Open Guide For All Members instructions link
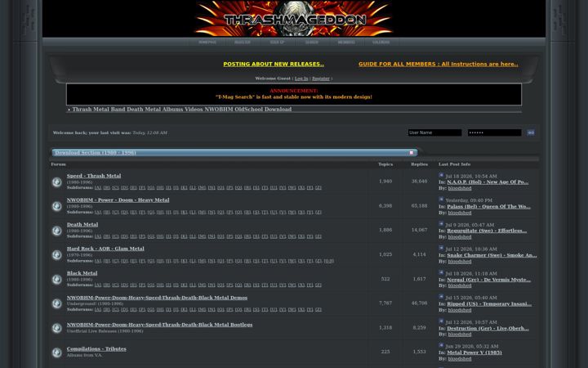Image resolution: width=588 pixels, height=368 pixels. click(439, 65)
